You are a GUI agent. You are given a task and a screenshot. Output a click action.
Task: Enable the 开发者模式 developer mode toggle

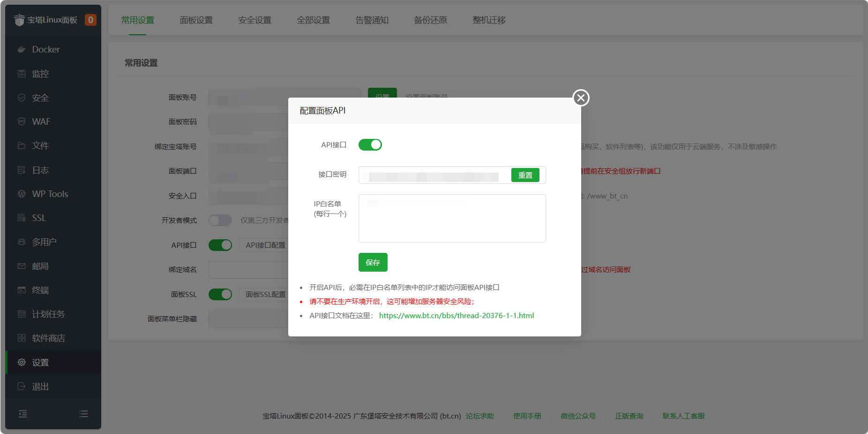(220, 220)
